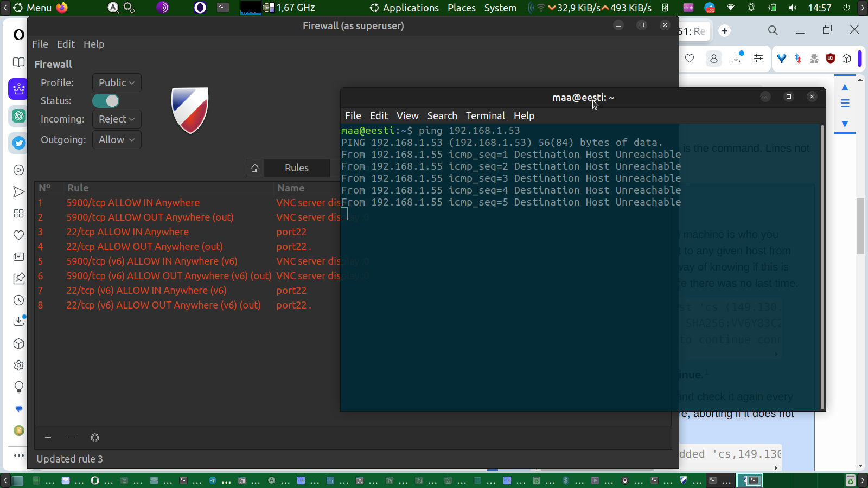Open the Opera sidebar history clock icon

point(19,300)
